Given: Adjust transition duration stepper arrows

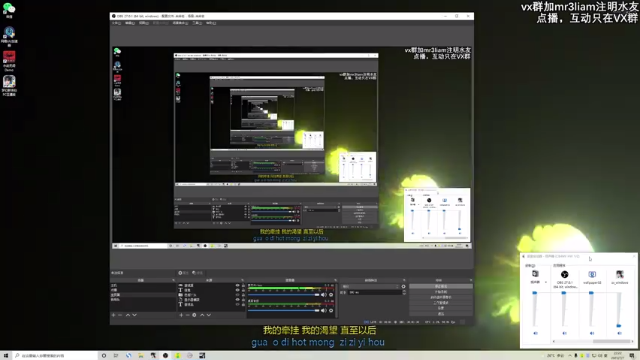Looking at the screenshot, I should pyautogui.click(x=404, y=292).
